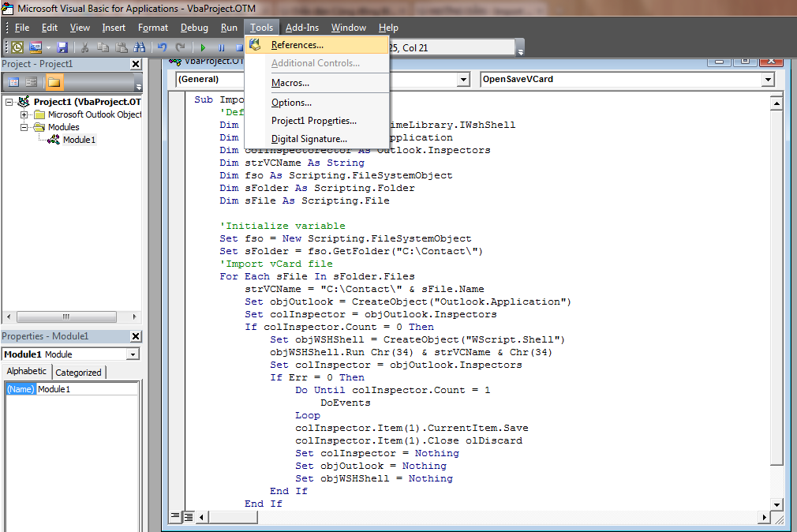Click the Break pause icon
This screenshot has width=797, height=532.
[x=222, y=47]
